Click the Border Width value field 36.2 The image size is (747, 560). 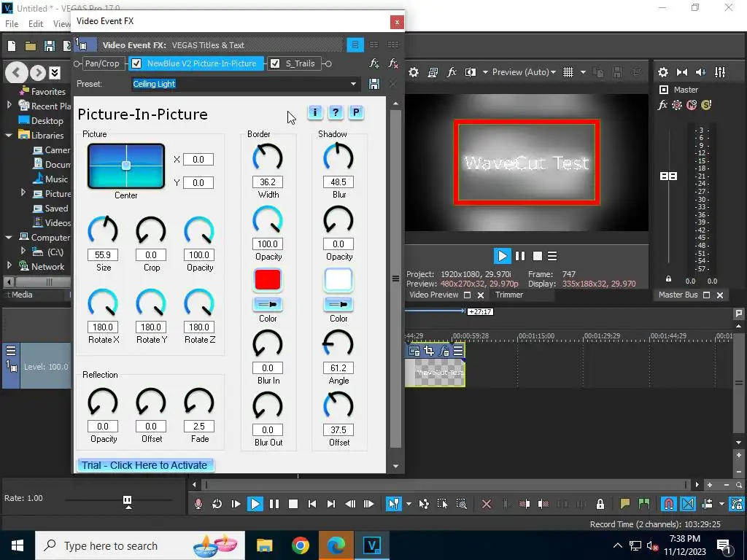[x=267, y=182]
